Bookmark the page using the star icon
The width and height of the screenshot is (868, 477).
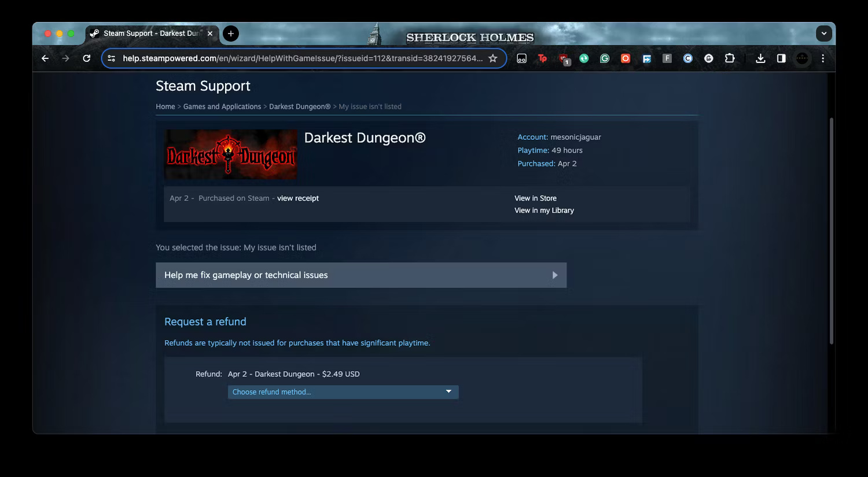492,58
